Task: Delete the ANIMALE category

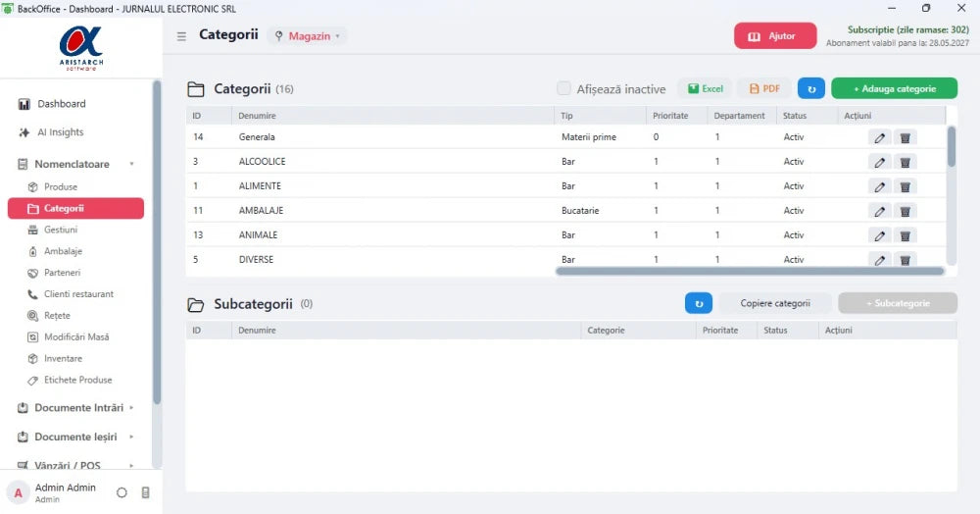Action: [x=905, y=235]
